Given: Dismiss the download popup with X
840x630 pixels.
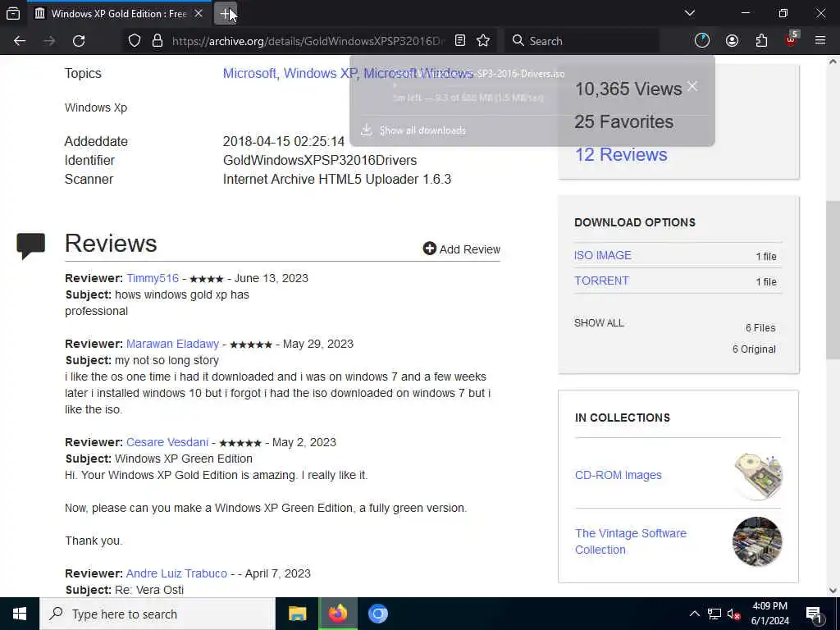Looking at the screenshot, I should (x=692, y=86).
